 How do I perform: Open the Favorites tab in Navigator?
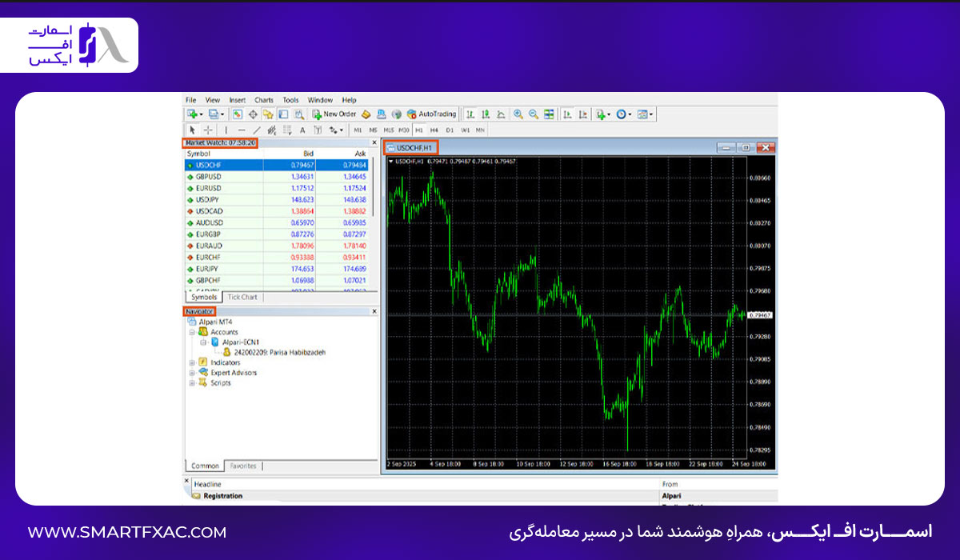pyautogui.click(x=243, y=466)
